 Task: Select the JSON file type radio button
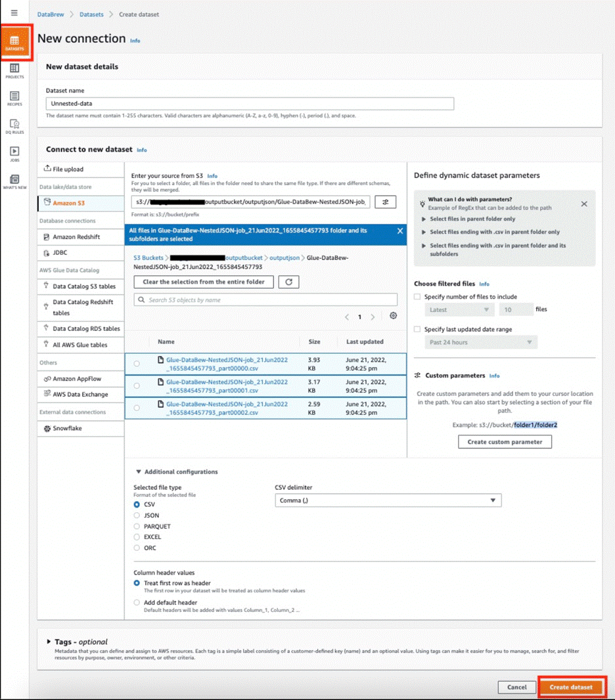[x=137, y=515]
